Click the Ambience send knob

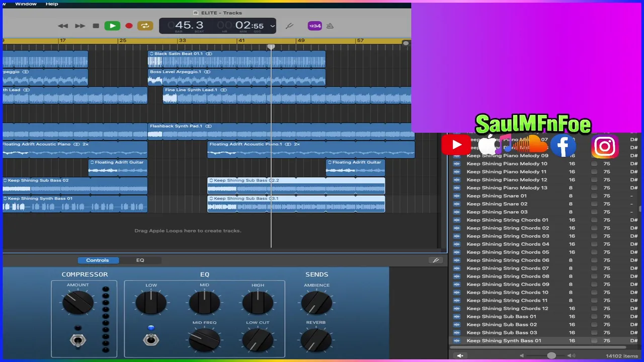[x=316, y=302]
